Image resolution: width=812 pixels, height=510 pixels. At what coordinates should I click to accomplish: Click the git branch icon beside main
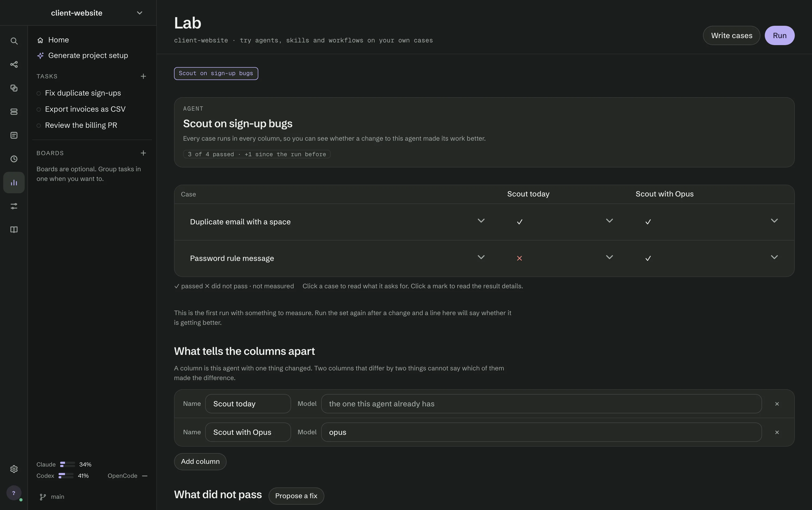[43, 497]
